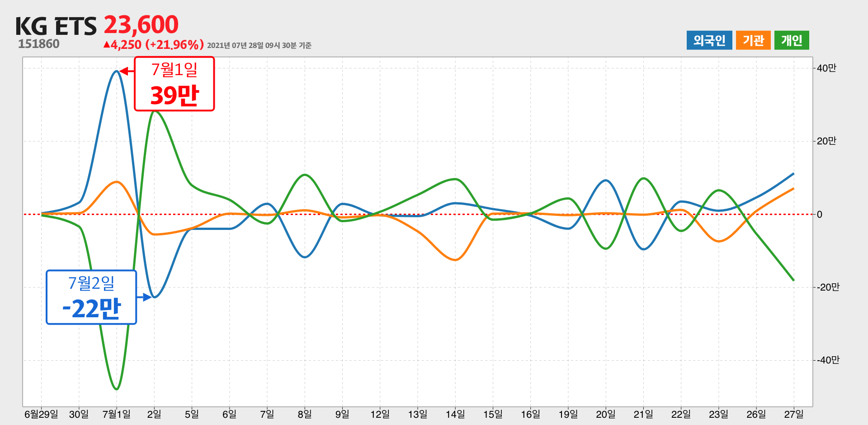The width and height of the screenshot is (868, 425).
Task: Click the green line peak at 2일
Action: click(x=155, y=111)
